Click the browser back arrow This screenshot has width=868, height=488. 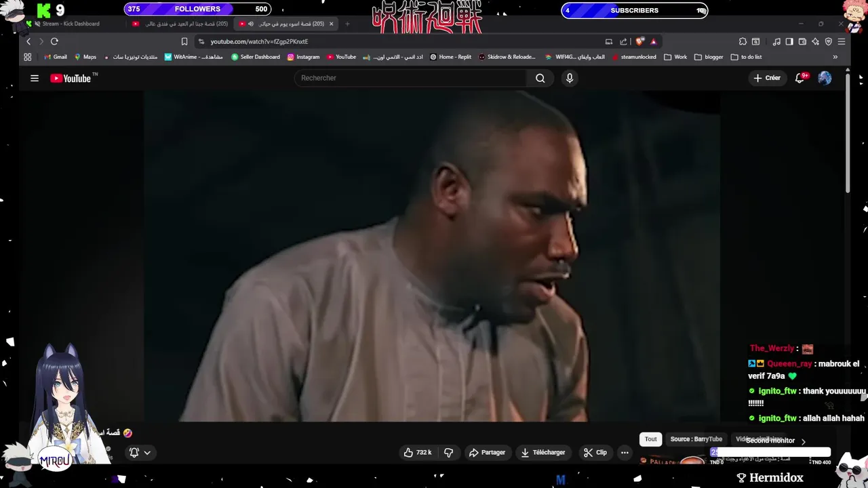click(x=28, y=41)
